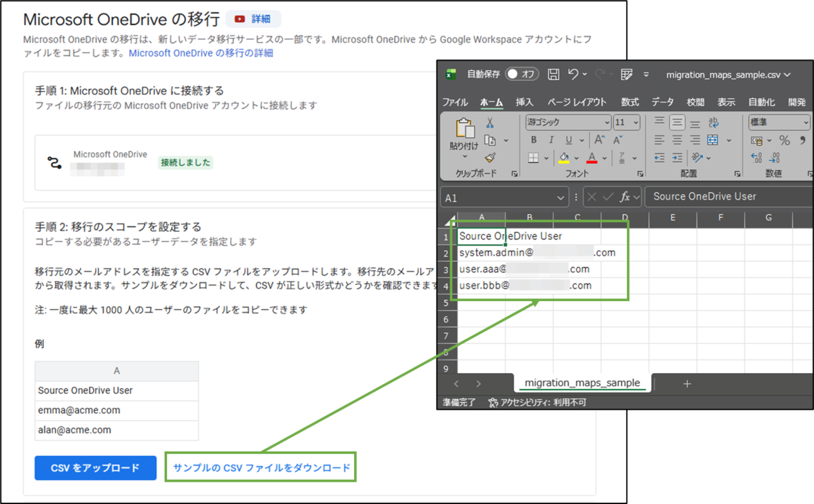The image size is (814, 504).
Task: Click the アクセシビリティ: 利用不可 status
Action: click(x=537, y=402)
